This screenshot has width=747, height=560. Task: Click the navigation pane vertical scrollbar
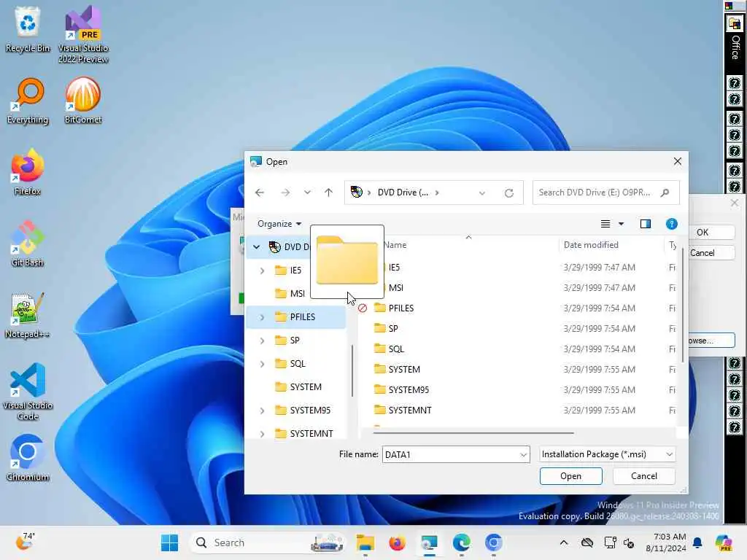352,370
